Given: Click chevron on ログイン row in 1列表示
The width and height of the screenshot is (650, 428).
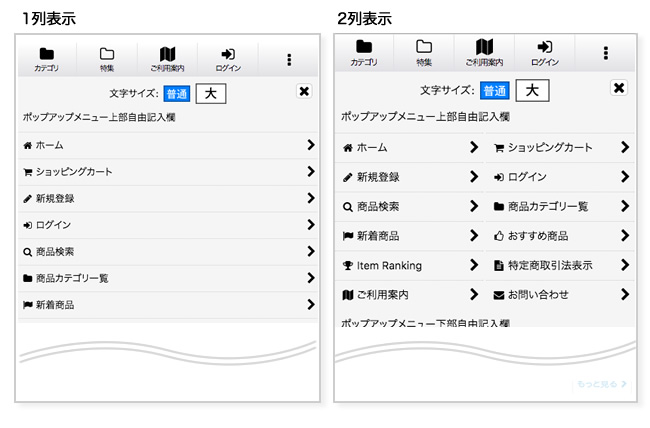Looking at the screenshot, I should (311, 224).
